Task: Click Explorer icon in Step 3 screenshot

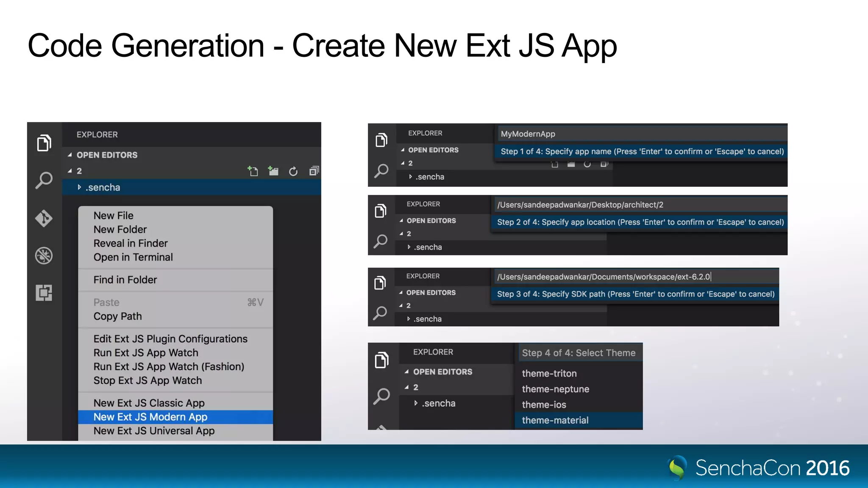Action: tap(380, 283)
